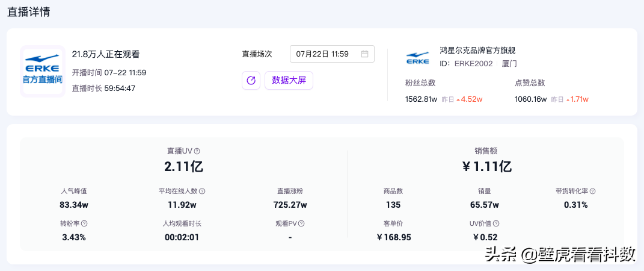Click 人气峰值 value 83.34w
Screen dimensions: 644x271
[74, 205]
